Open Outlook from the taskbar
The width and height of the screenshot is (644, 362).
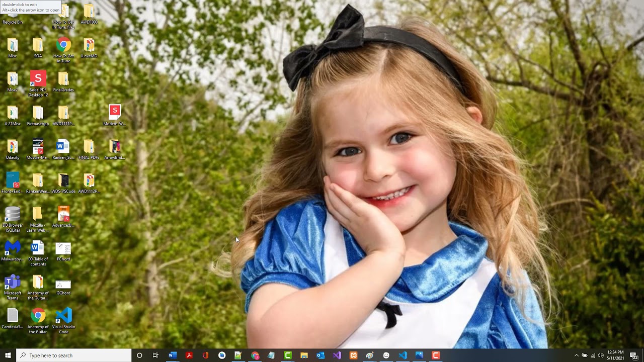(320, 355)
